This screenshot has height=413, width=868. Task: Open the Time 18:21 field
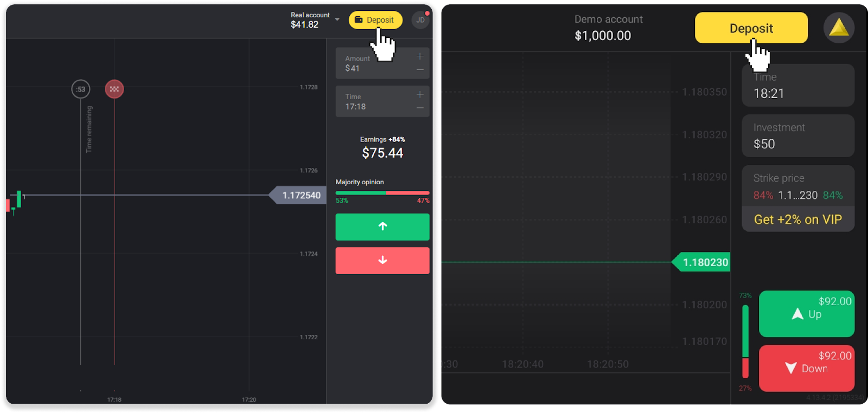[797, 86]
